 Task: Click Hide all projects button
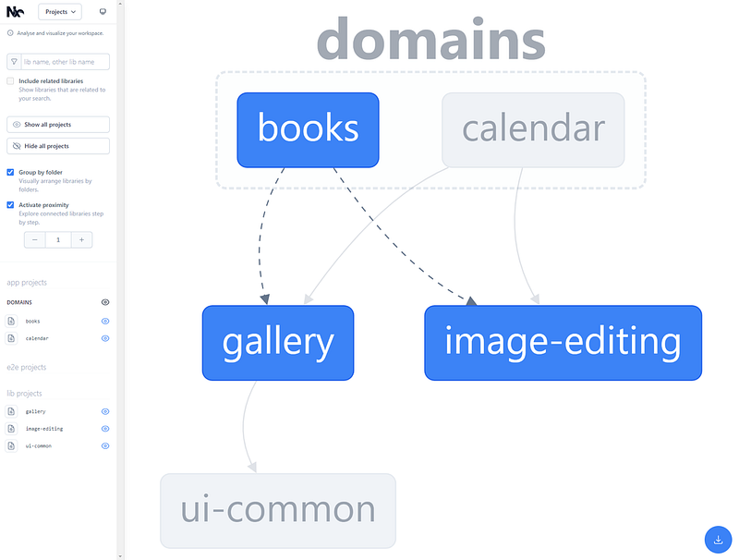pos(58,146)
